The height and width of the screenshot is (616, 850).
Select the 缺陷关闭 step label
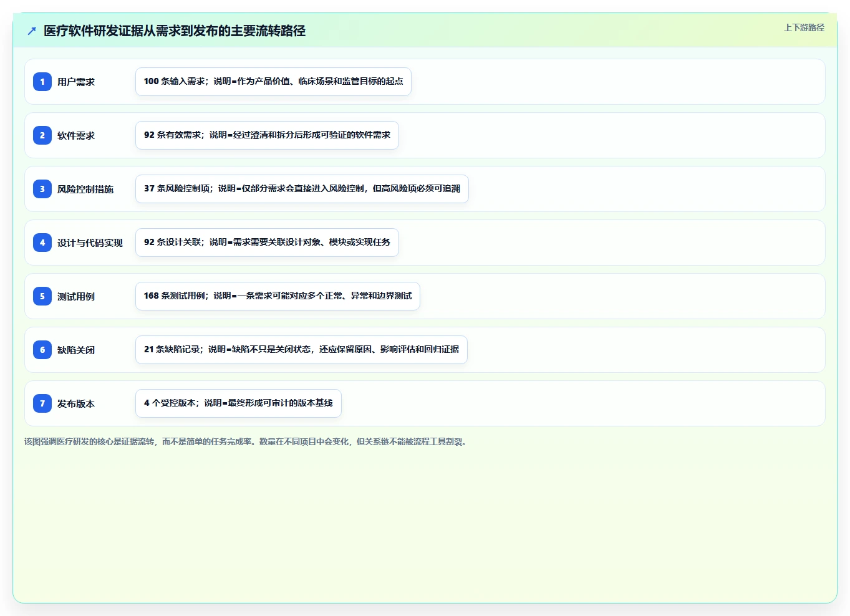(76, 350)
